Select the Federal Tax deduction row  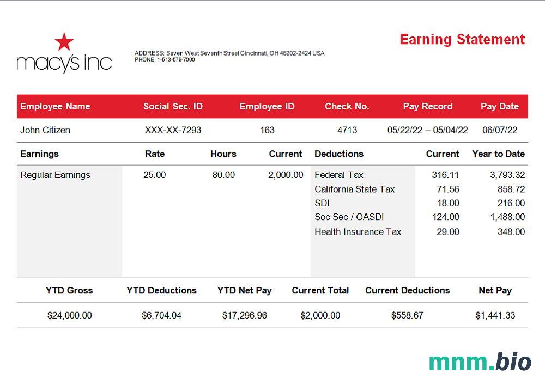point(338,175)
